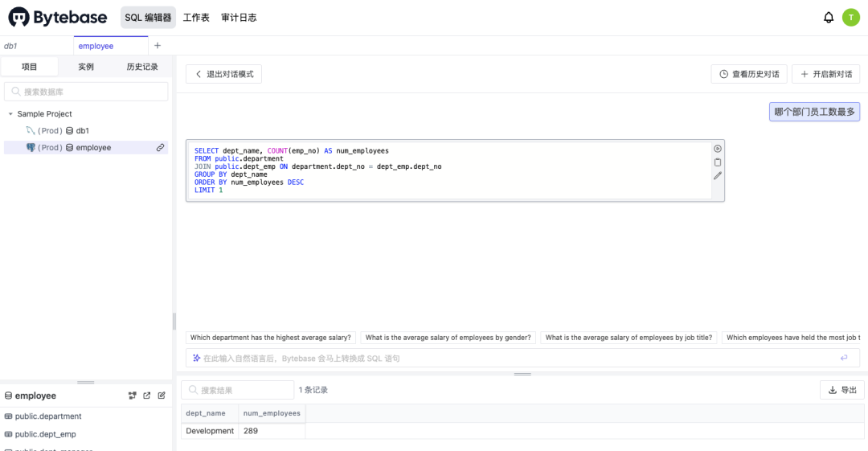Screen dimensions: 868x451
Task: Click the 1 条记录 count label
Action: (313, 390)
